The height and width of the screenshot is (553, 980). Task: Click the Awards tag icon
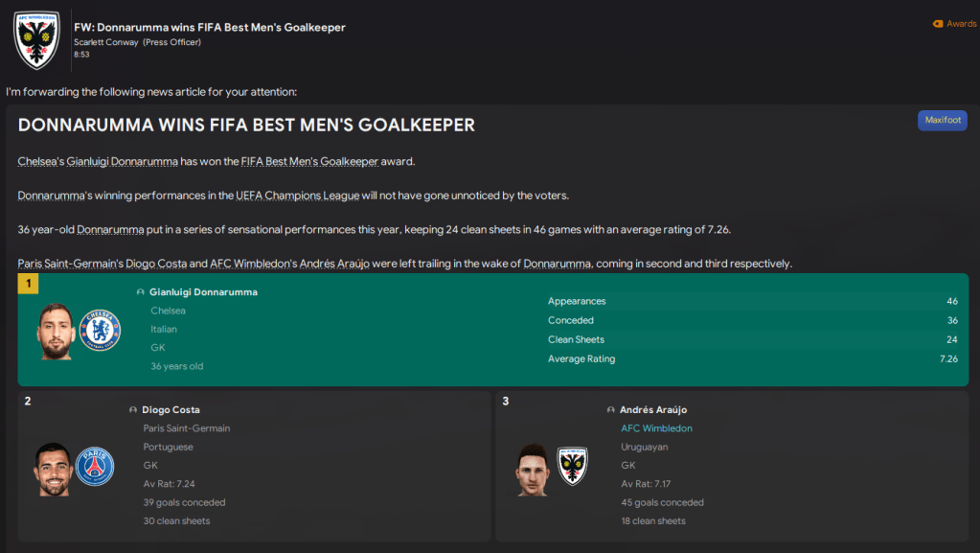(937, 24)
